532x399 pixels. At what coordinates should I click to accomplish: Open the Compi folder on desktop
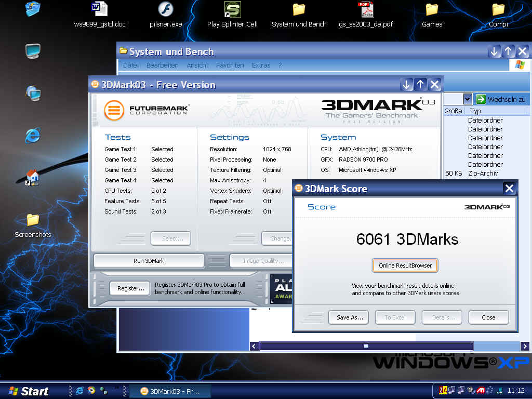498,9
